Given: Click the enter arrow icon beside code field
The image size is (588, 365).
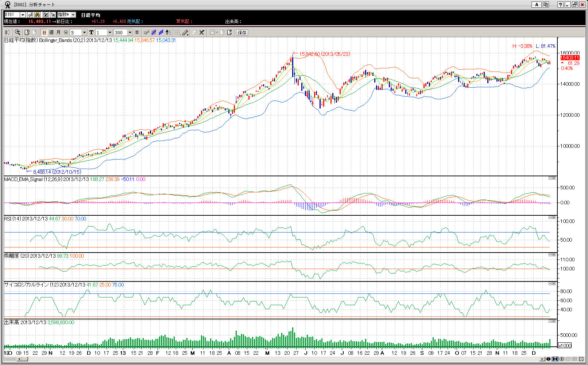Looking at the screenshot, I should coord(30,15).
